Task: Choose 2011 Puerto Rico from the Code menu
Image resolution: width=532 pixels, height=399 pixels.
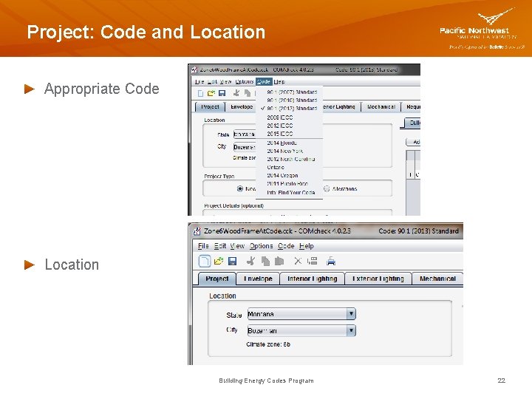Action: click(289, 184)
